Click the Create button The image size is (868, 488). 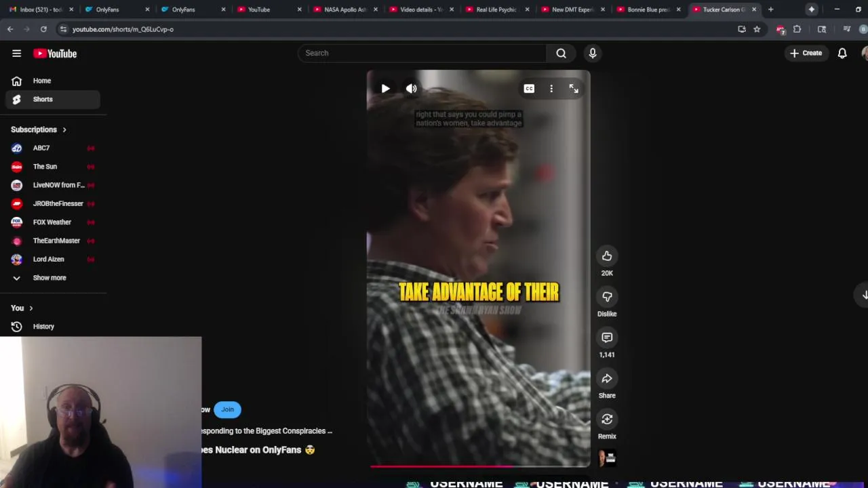[x=806, y=53]
